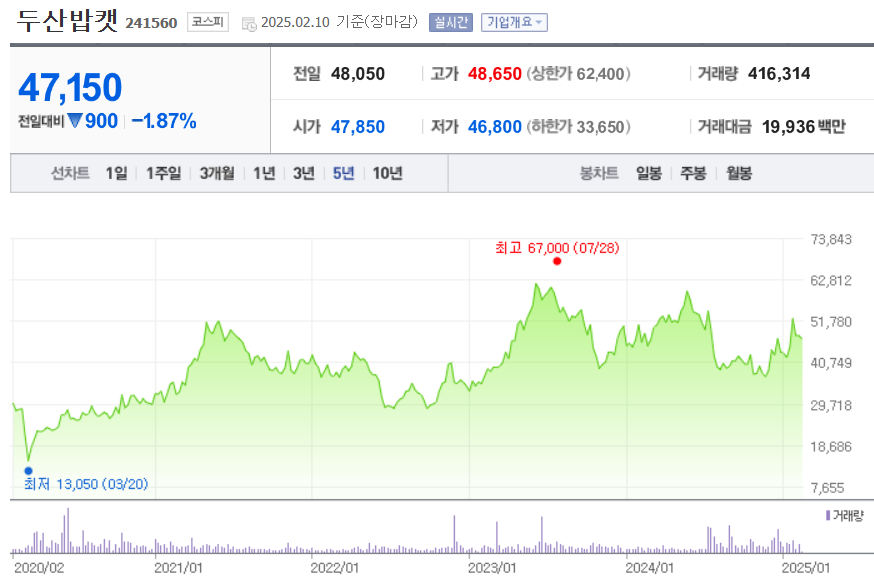
Task: Show the 주봉 weekly candle chart
Action: coord(693,173)
